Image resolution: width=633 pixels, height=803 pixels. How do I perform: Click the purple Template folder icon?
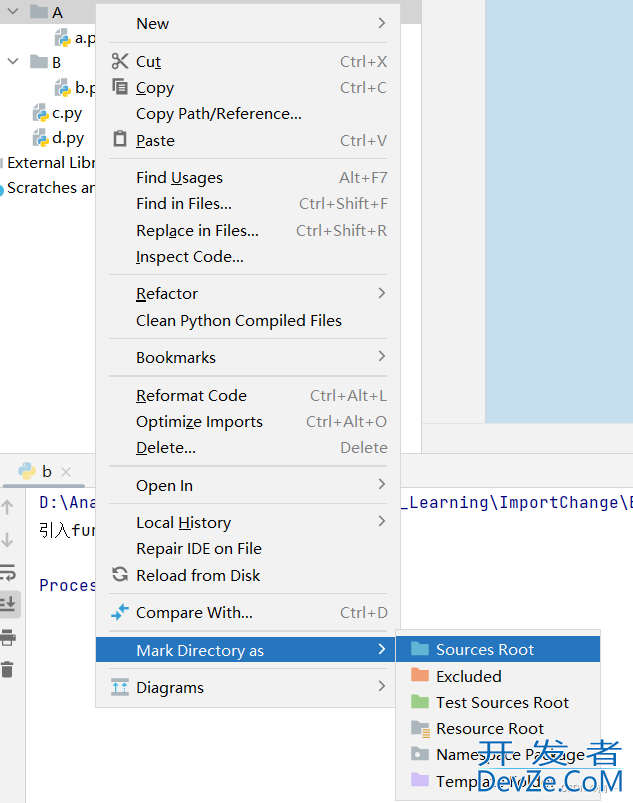click(420, 779)
